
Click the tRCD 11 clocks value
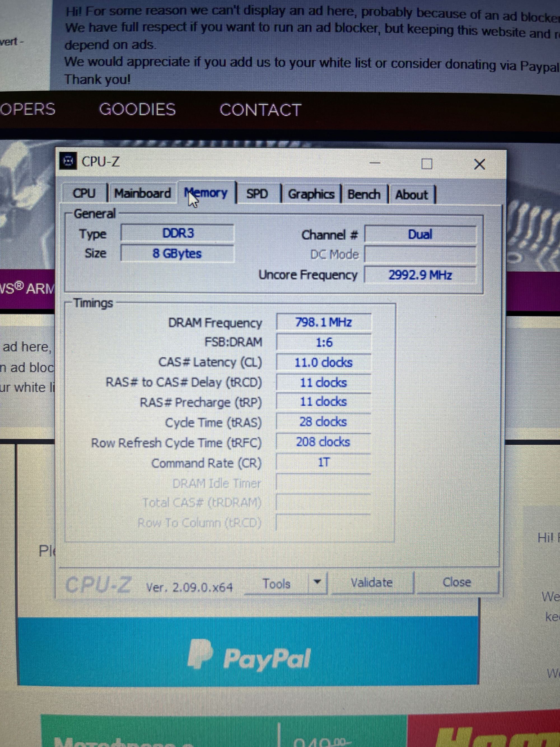click(x=324, y=383)
